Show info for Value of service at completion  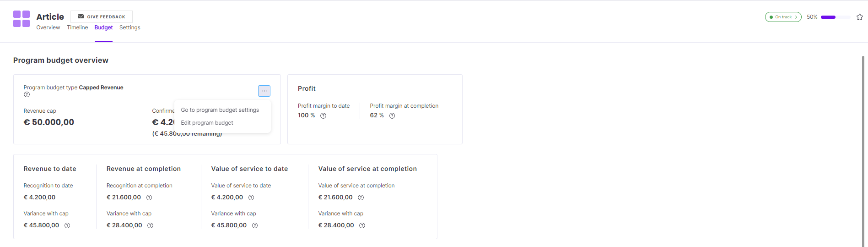(361, 198)
